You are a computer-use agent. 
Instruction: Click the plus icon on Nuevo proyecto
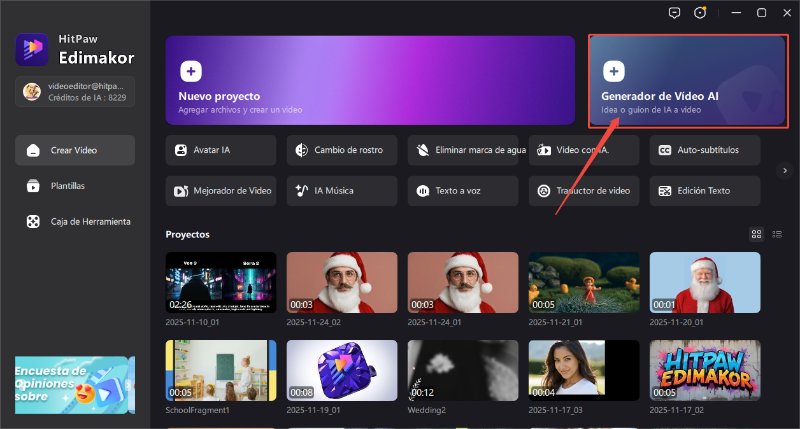click(x=191, y=71)
